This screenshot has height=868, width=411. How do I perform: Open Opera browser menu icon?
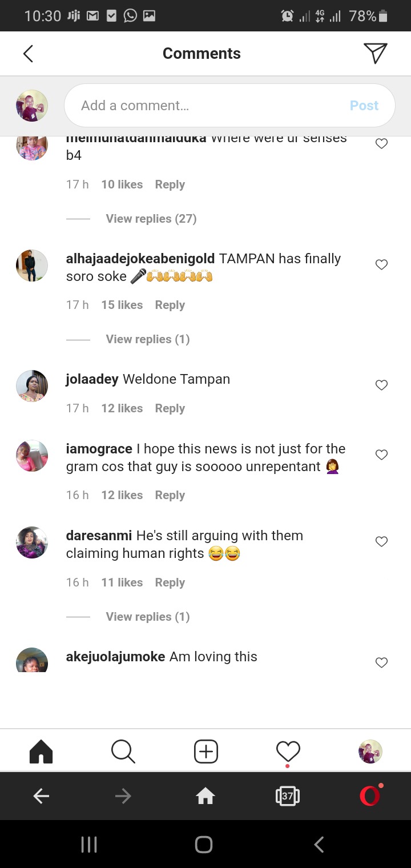click(370, 795)
